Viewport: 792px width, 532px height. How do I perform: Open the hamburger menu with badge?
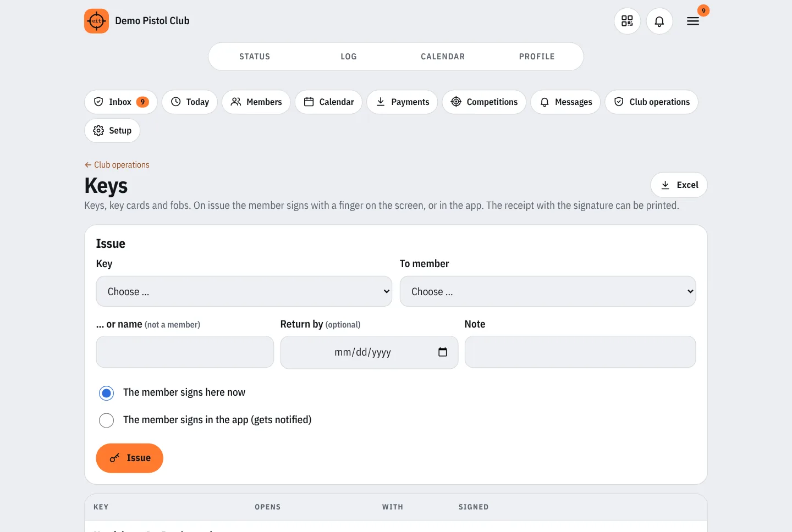click(x=693, y=21)
